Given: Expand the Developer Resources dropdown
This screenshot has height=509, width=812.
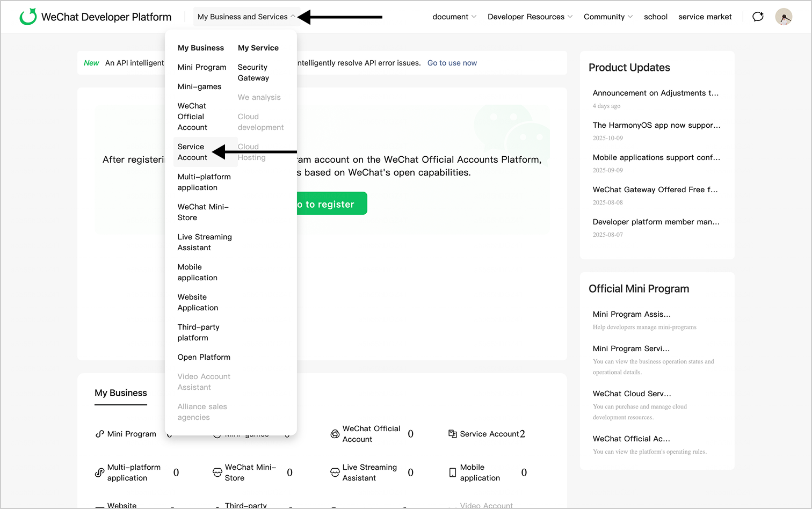Looking at the screenshot, I should pyautogui.click(x=530, y=17).
